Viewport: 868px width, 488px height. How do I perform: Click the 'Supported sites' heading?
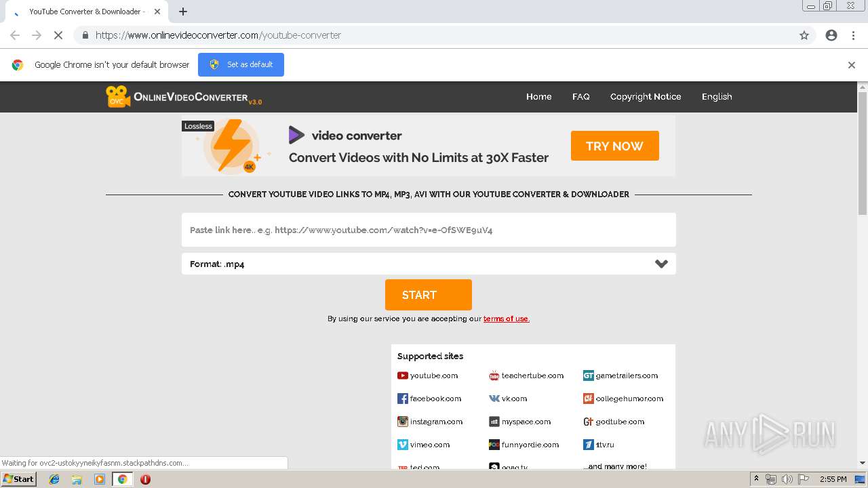click(x=430, y=357)
